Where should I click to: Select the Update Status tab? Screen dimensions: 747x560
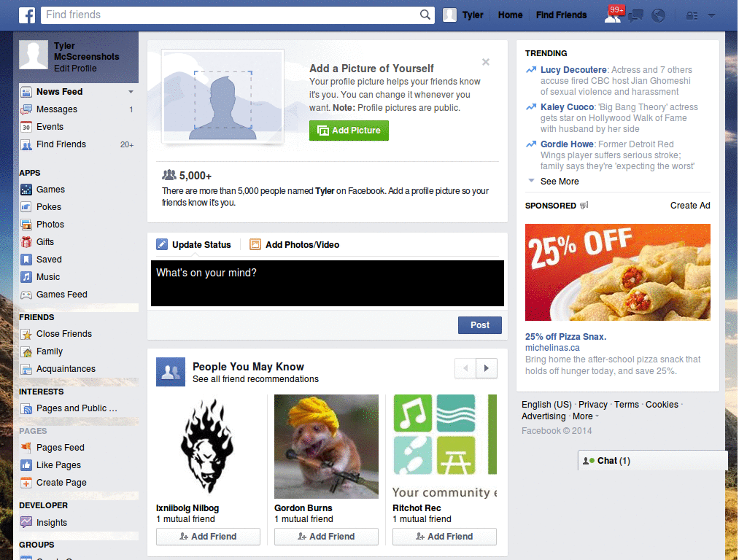click(193, 245)
